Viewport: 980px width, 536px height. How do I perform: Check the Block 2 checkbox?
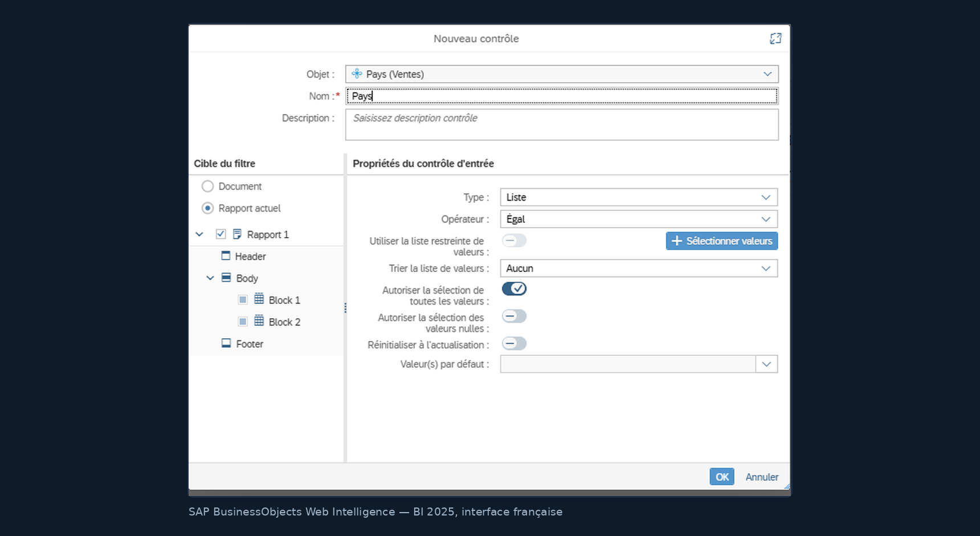(x=243, y=322)
